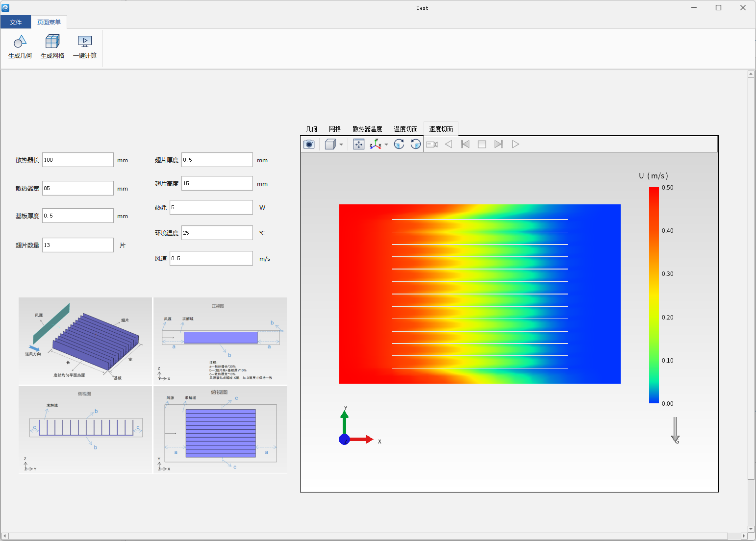Start 一键计算 one-click calculation

click(85, 47)
